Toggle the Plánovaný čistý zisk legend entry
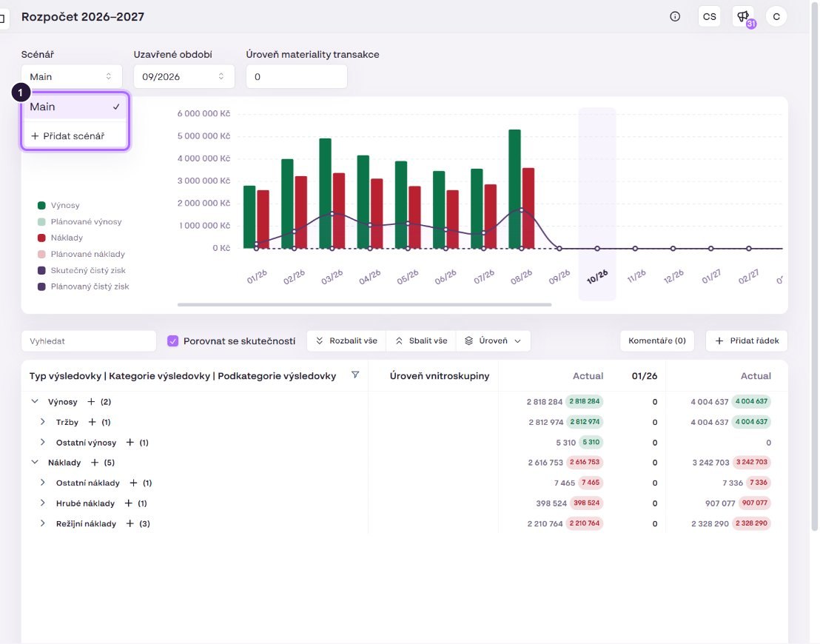The image size is (820, 644). pos(83,286)
